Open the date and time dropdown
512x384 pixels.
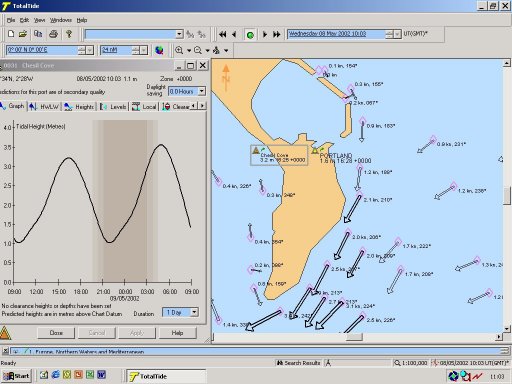(x=397, y=34)
